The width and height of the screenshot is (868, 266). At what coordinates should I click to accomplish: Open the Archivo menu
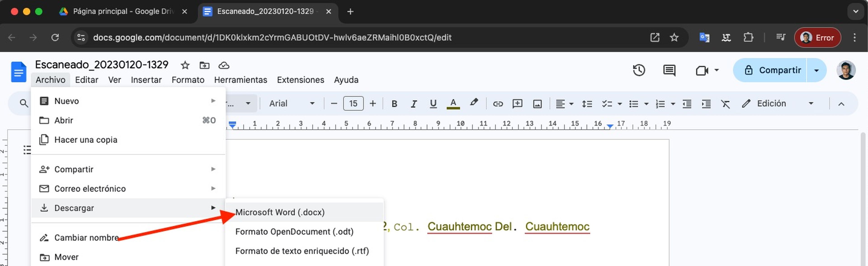51,80
